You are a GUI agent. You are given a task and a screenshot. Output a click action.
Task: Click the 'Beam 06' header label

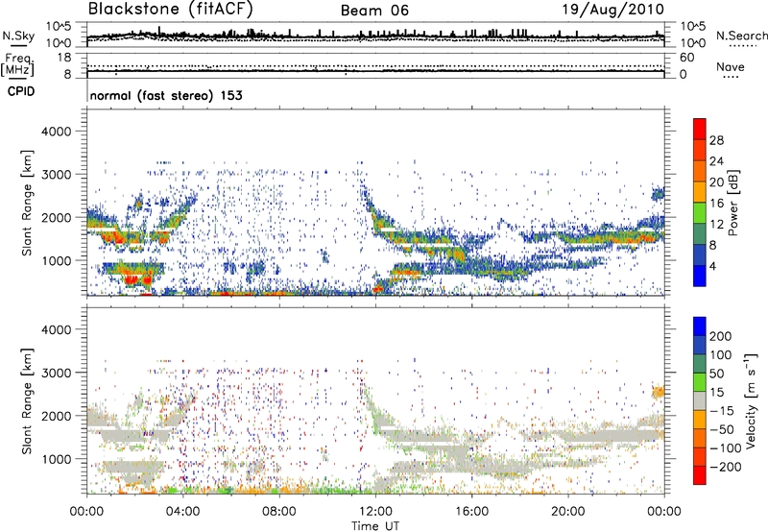click(x=374, y=11)
